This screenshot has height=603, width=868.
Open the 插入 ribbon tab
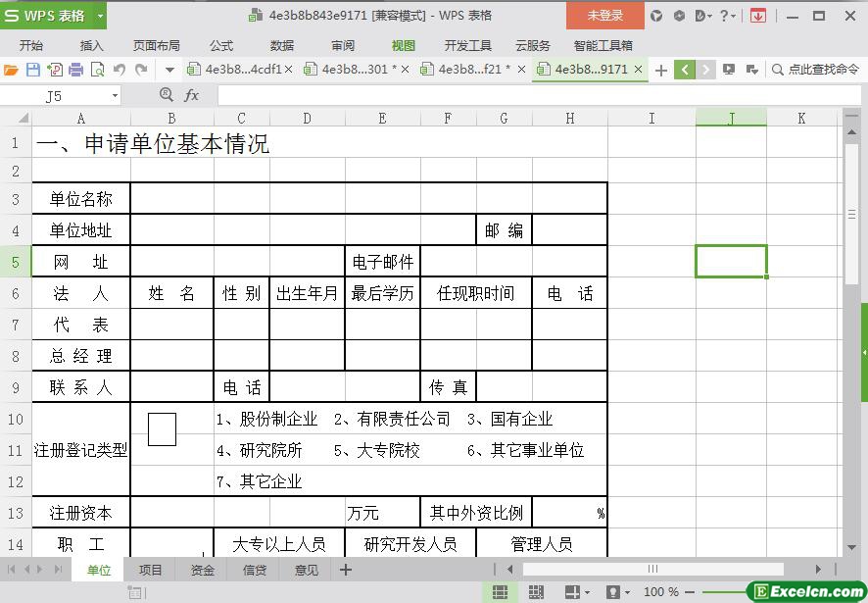coord(91,45)
